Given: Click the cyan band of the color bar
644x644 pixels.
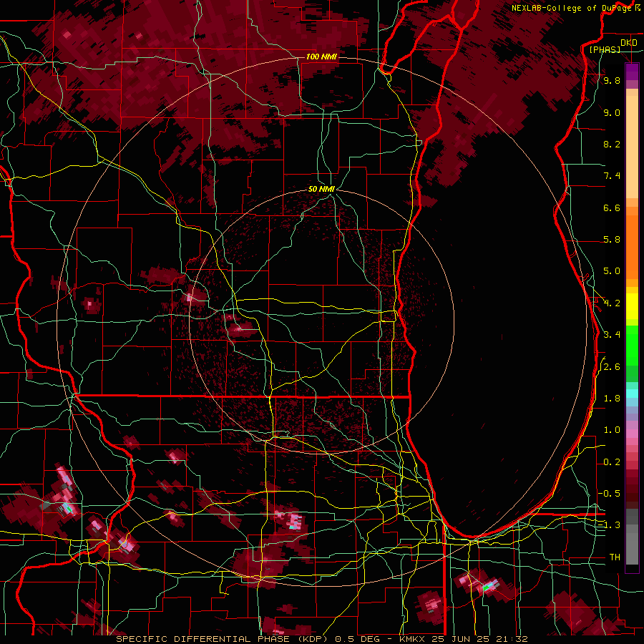Looking at the screenshot, I should (x=632, y=394).
